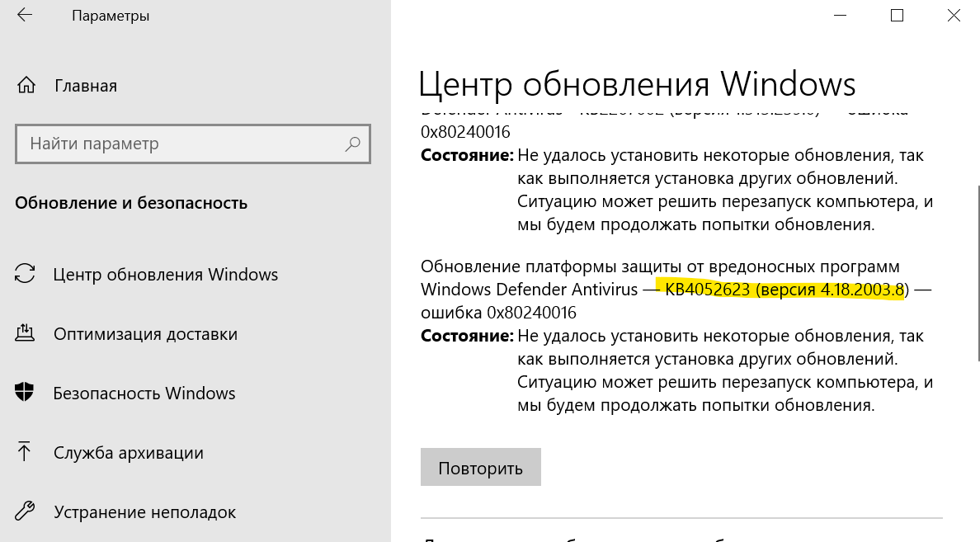Click the search magnifier icon
Viewport: 980px width, 542px height.
pos(352,144)
